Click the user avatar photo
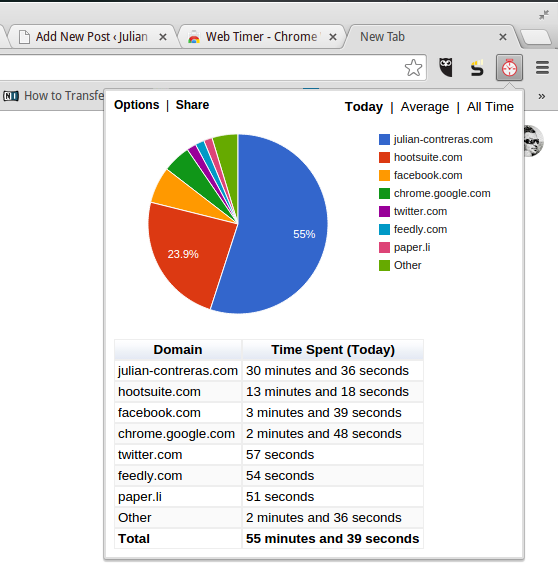 click(x=534, y=141)
